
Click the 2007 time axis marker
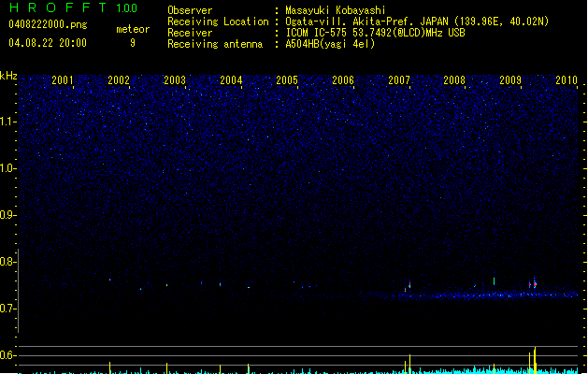[x=399, y=79]
